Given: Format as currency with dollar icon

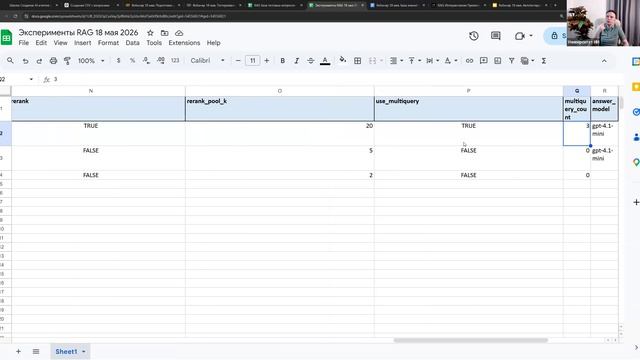Looking at the screenshot, I should point(118,60).
